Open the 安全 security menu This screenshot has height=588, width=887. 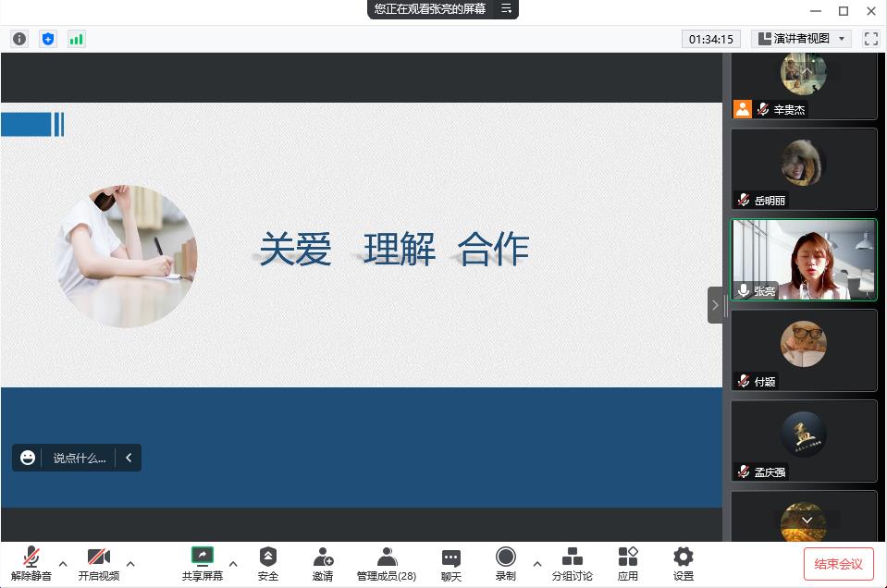[268, 564]
